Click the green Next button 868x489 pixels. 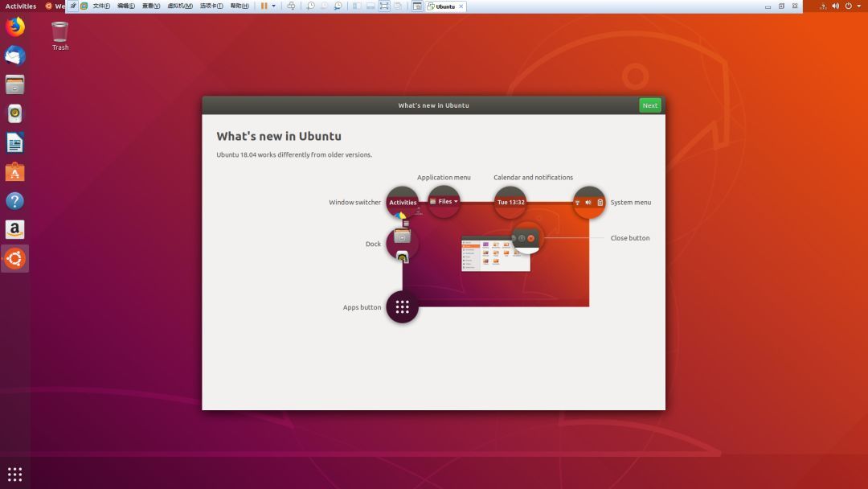point(649,105)
